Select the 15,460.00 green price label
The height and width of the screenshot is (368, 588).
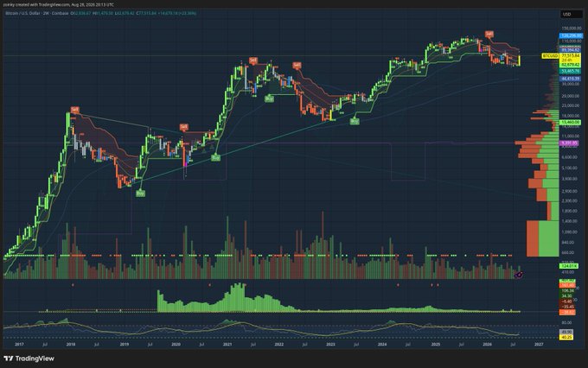point(571,122)
